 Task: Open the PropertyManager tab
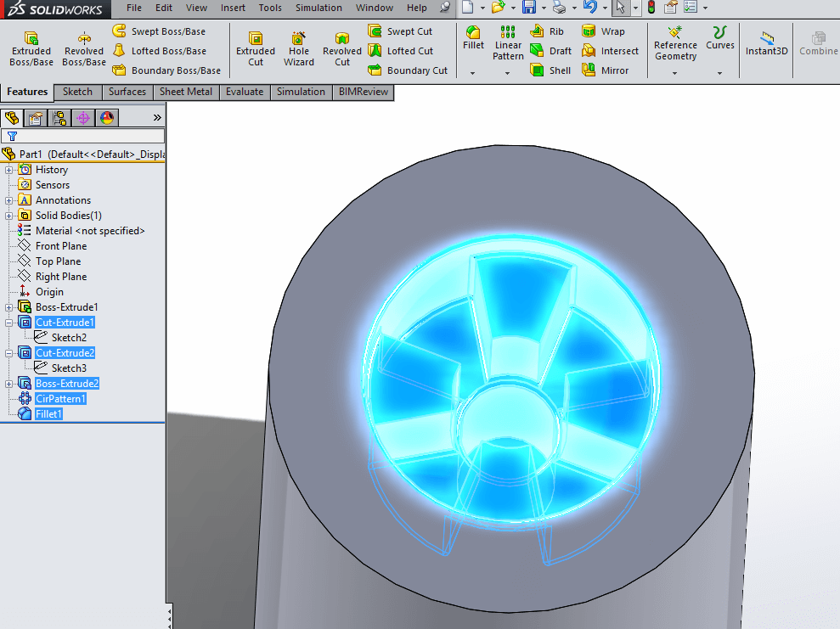[34, 118]
